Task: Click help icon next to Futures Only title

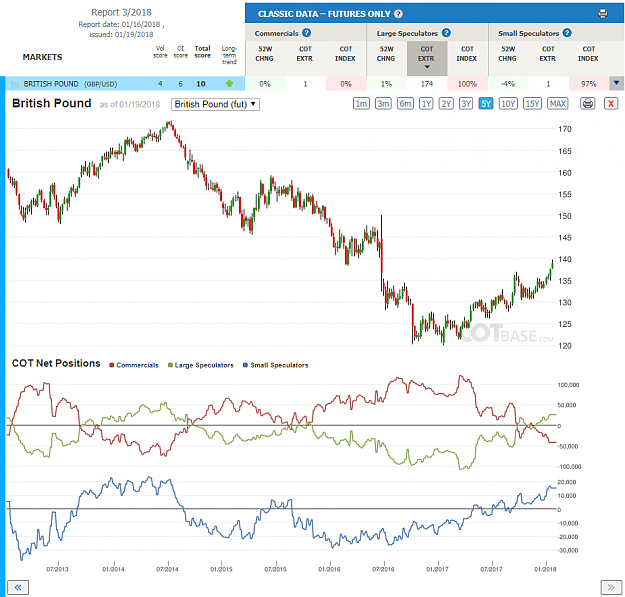Action: tap(398, 14)
